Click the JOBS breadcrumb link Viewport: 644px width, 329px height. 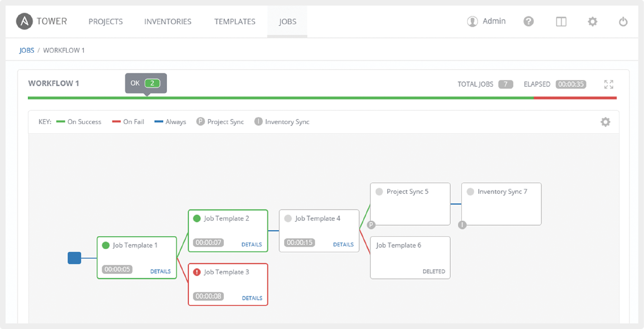tap(27, 50)
